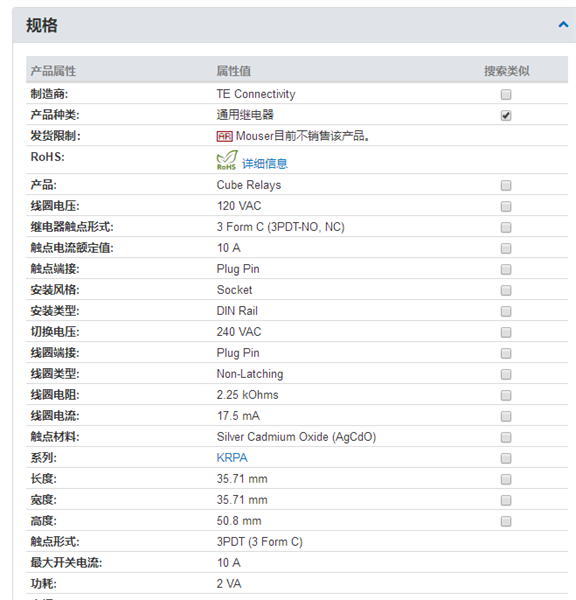Enable the 3 Form C contact form checkbox
The image size is (576, 600).
(506, 228)
